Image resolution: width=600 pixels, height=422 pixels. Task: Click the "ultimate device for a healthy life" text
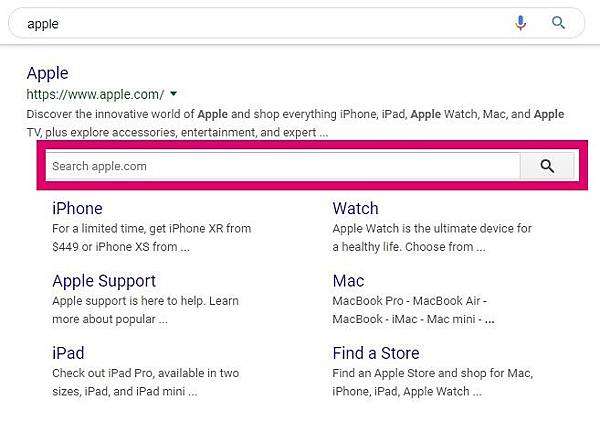tap(432, 237)
